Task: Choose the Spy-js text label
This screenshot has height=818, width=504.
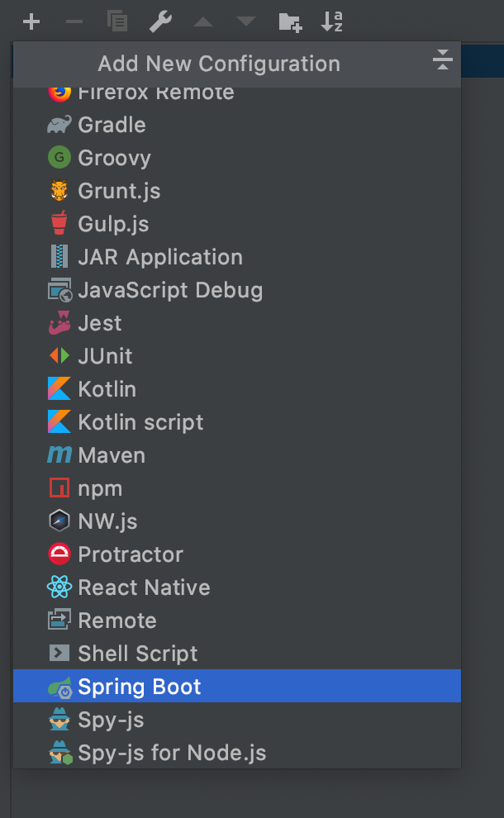Action: [x=112, y=721]
